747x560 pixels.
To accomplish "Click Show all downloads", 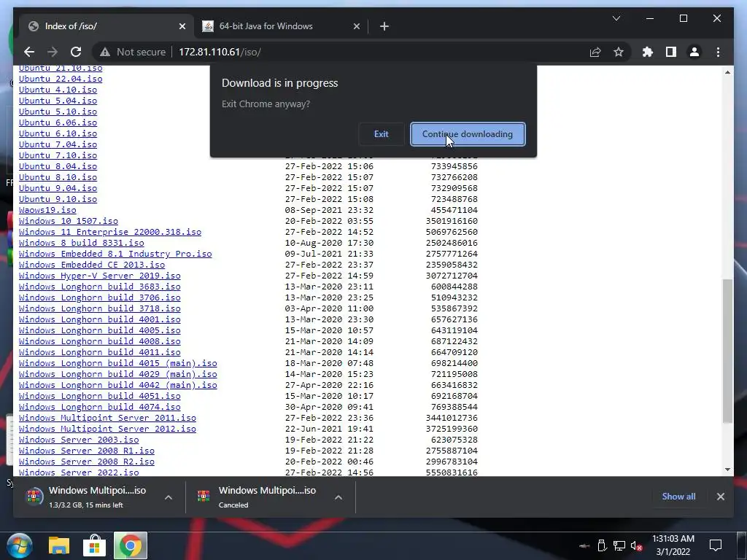I will [x=678, y=496].
